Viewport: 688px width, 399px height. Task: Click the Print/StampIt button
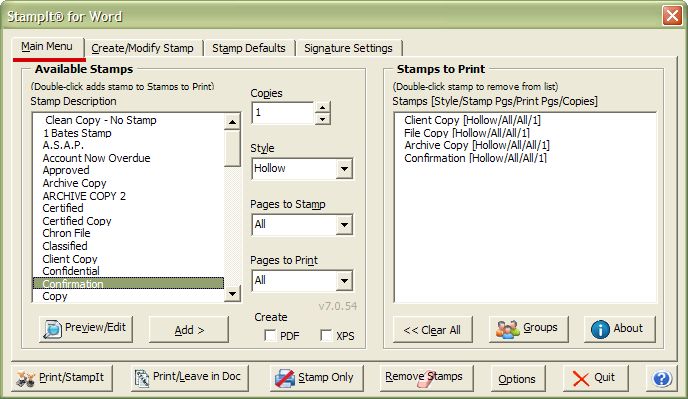pyautogui.click(x=61, y=377)
